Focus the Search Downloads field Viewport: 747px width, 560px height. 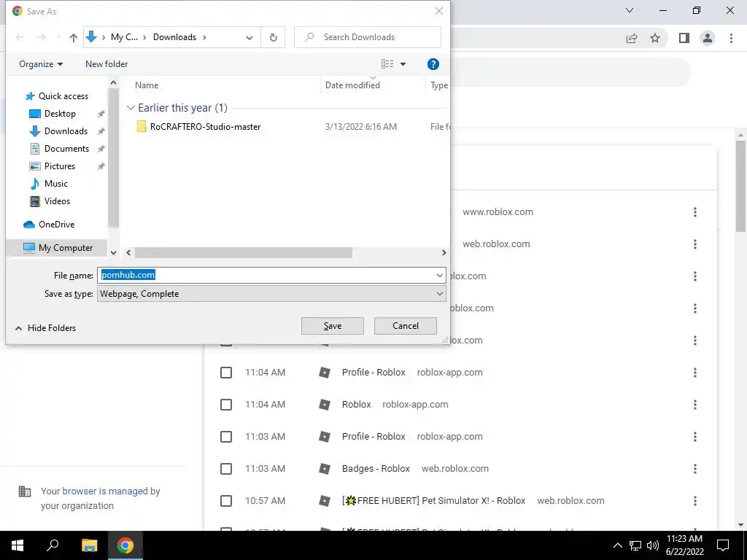point(368,37)
